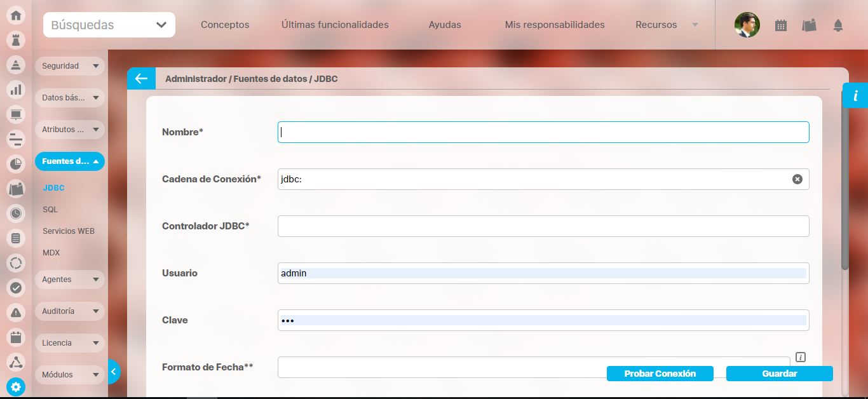The height and width of the screenshot is (399, 868).
Task: Open the warning triangle risks icon
Action: 16,313
